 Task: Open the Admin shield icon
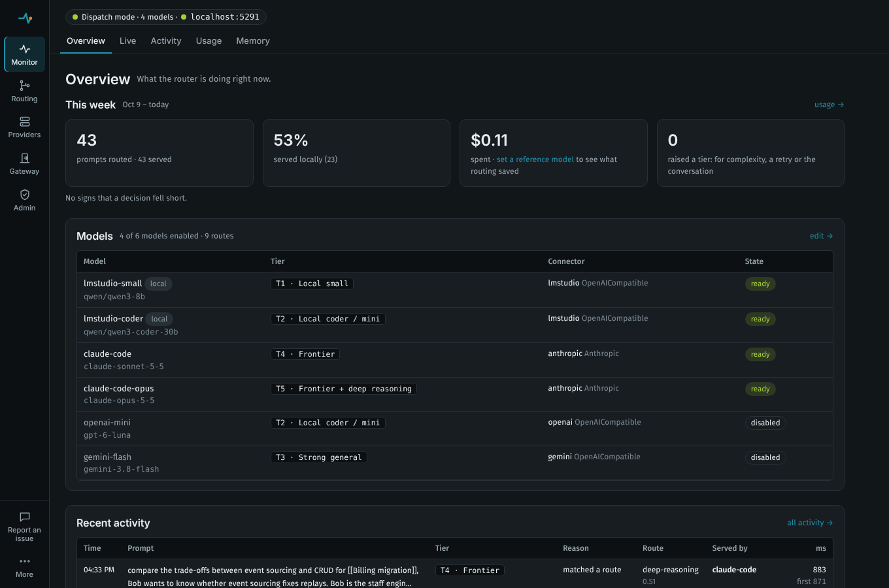tap(25, 195)
